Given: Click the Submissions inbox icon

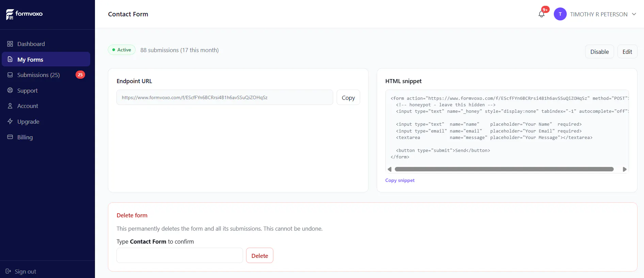Looking at the screenshot, I should 10,75.
